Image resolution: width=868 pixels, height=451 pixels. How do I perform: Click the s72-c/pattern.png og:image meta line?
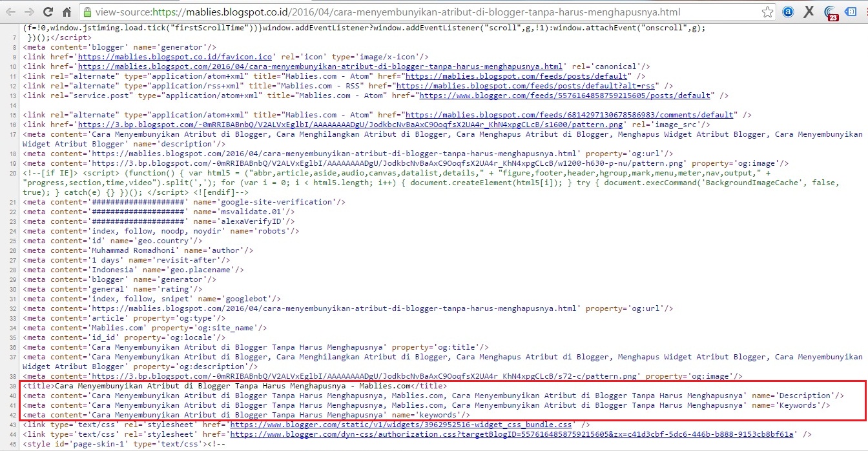[383, 376]
